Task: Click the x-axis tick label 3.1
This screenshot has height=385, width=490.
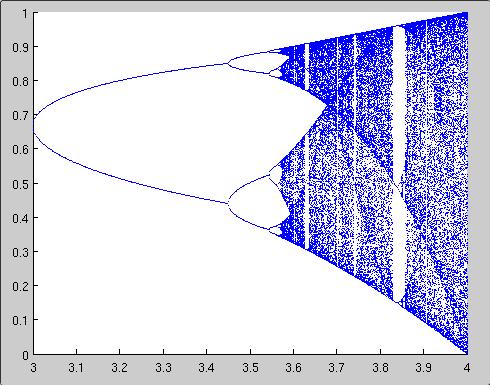Action: coord(76,368)
